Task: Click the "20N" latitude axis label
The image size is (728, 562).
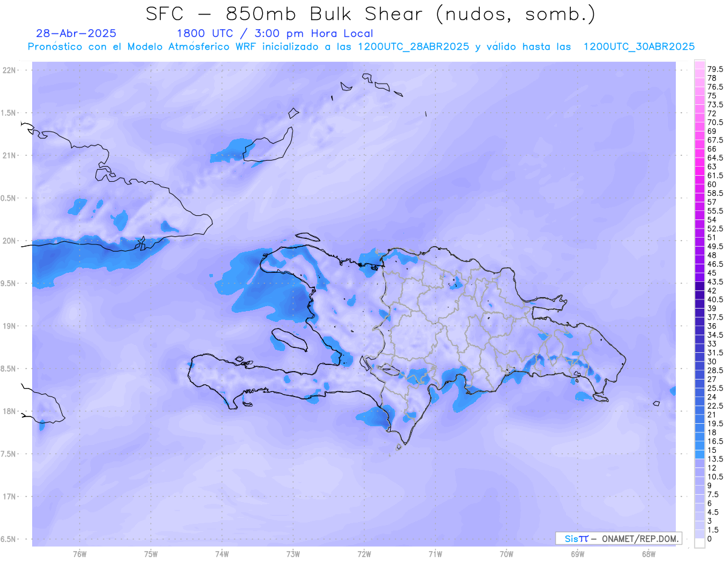Action: 10,241
